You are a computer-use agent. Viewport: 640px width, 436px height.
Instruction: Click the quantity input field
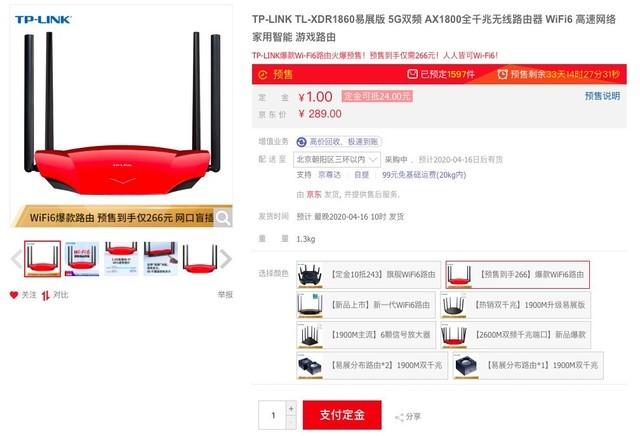click(x=272, y=415)
